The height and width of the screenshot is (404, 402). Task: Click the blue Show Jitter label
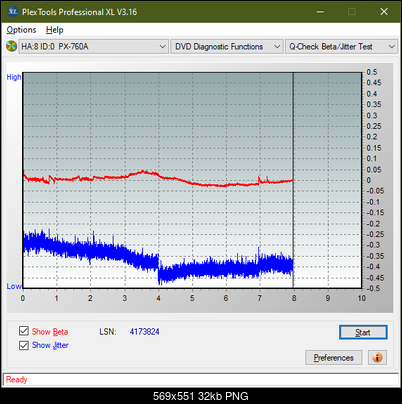point(50,345)
